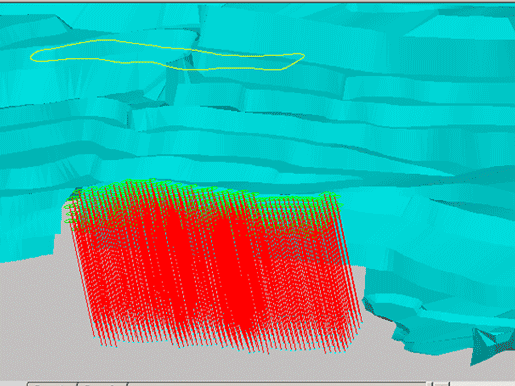The image size is (515, 386).
Task: Select the bottom end of rightmost red drillhole
Action: (362, 321)
